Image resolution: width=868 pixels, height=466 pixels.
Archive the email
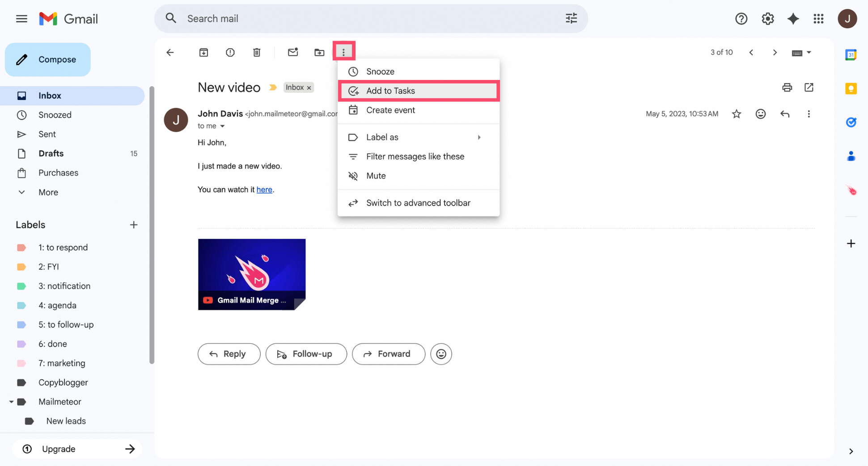click(x=203, y=52)
